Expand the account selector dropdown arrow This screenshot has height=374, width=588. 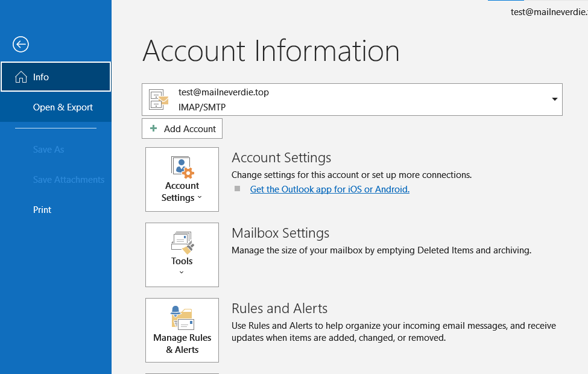554,100
